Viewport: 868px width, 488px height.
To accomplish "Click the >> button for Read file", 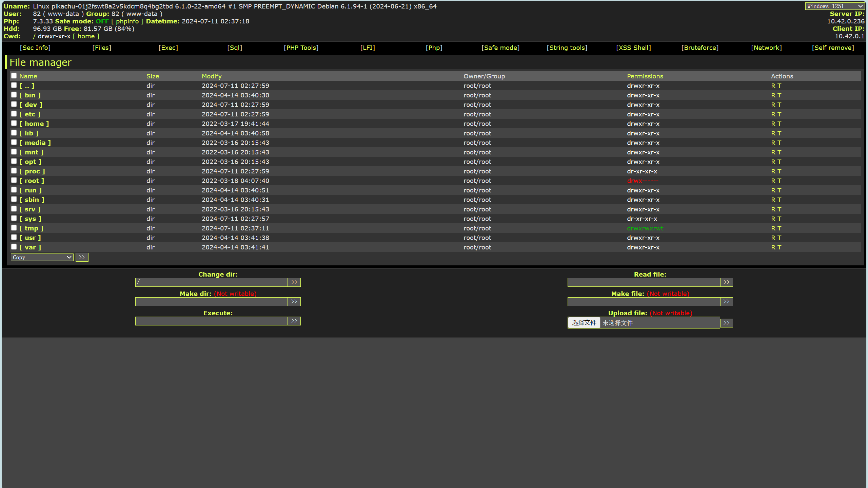I will [x=727, y=282].
